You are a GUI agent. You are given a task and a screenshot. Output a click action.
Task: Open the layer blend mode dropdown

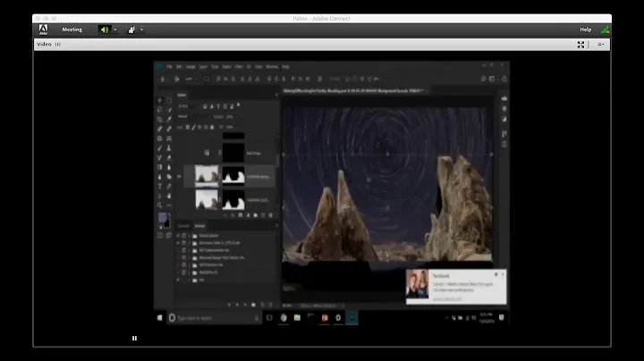coord(196,116)
